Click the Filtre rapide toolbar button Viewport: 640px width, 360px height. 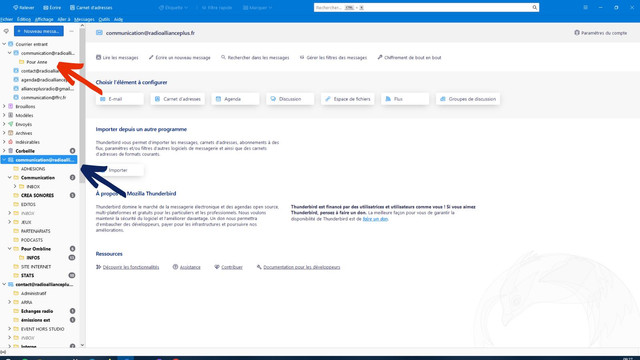[x=217, y=7]
